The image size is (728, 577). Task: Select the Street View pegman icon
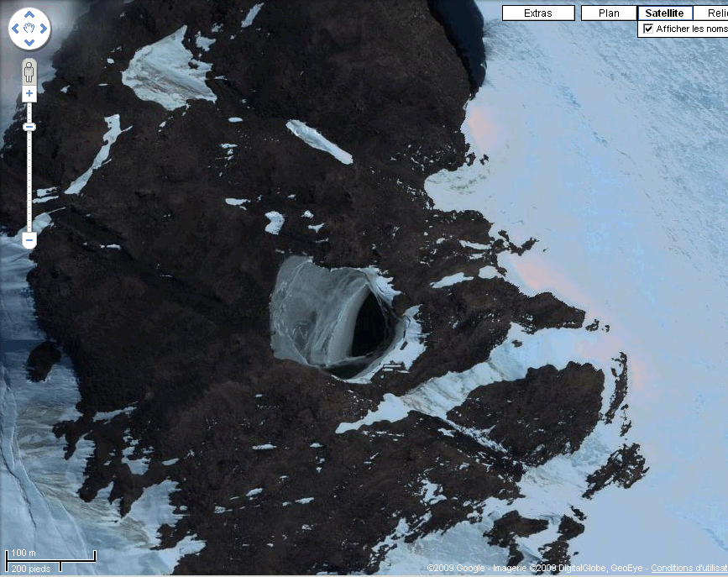coord(29,70)
